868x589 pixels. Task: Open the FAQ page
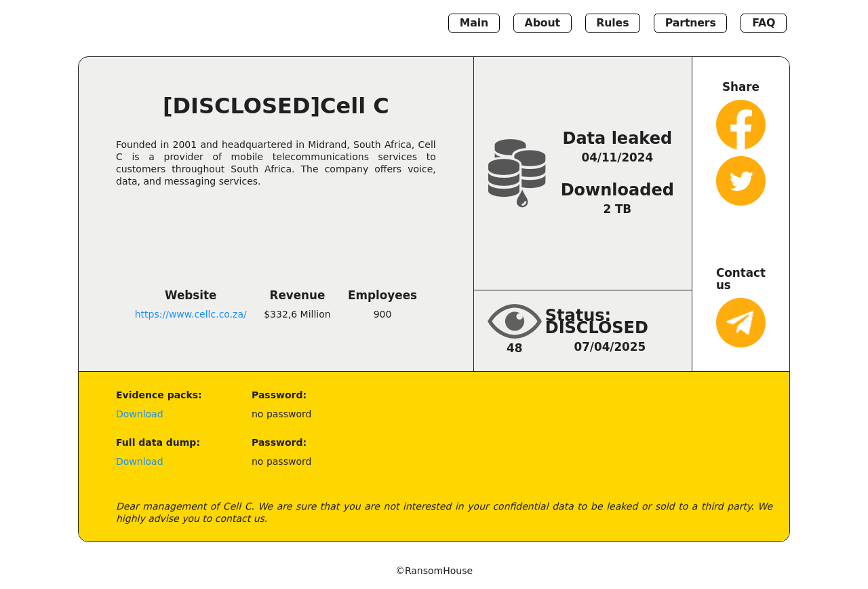763,23
